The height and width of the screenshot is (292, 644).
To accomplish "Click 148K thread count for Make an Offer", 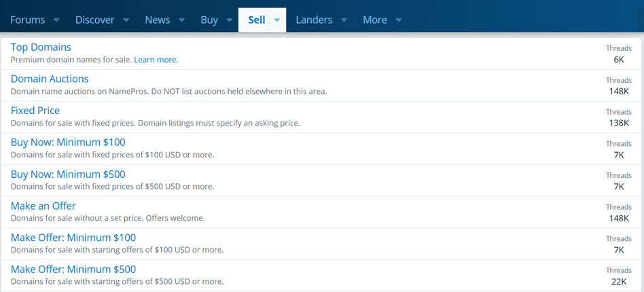I will click(619, 218).
